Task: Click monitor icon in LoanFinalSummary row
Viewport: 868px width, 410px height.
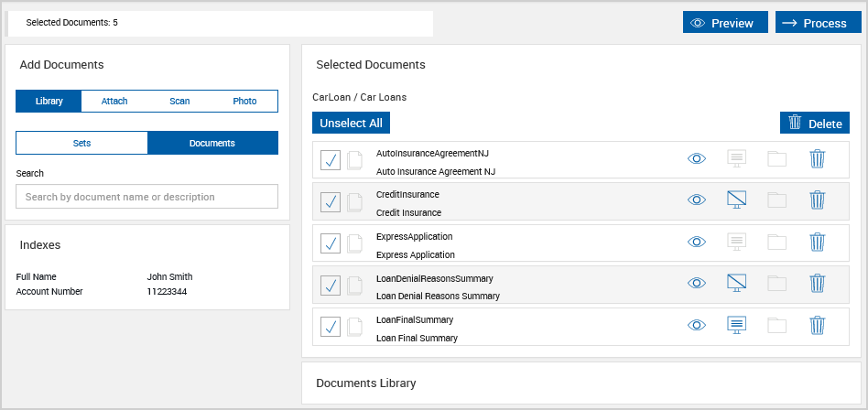Action: coord(737,325)
